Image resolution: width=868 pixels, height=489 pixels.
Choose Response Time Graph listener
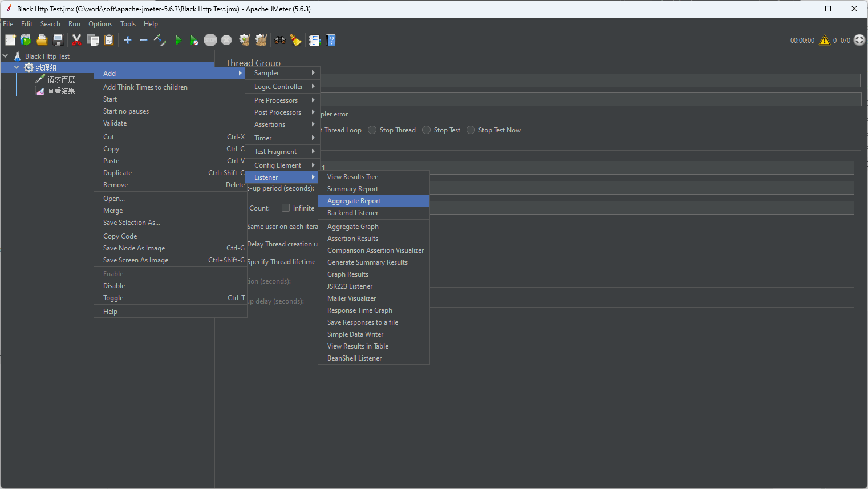point(374,310)
